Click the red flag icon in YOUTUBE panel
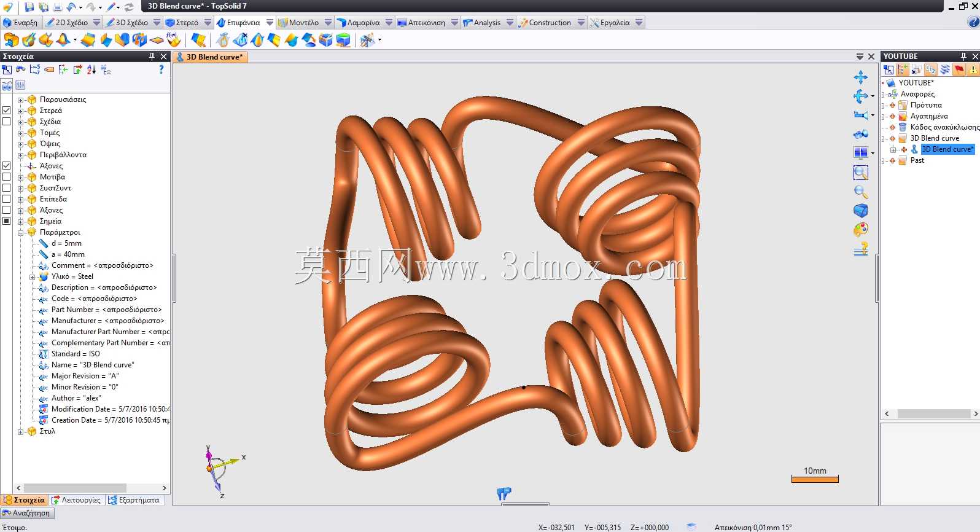 click(959, 69)
